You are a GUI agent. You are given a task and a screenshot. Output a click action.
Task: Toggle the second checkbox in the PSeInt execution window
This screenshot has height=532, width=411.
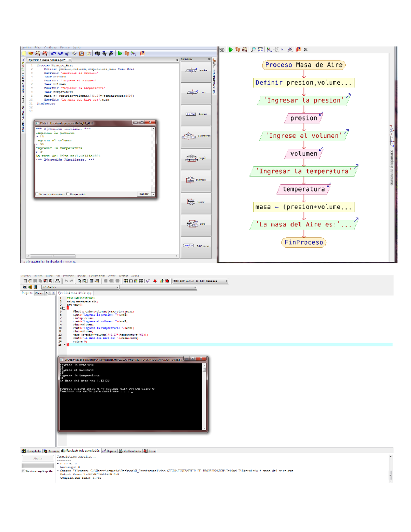(67, 194)
